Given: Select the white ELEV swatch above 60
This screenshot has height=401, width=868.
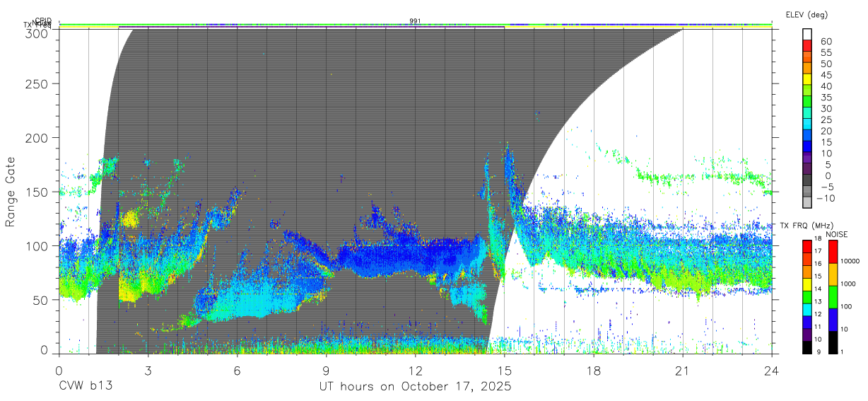Looking at the screenshot, I should click(x=807, y=35).
